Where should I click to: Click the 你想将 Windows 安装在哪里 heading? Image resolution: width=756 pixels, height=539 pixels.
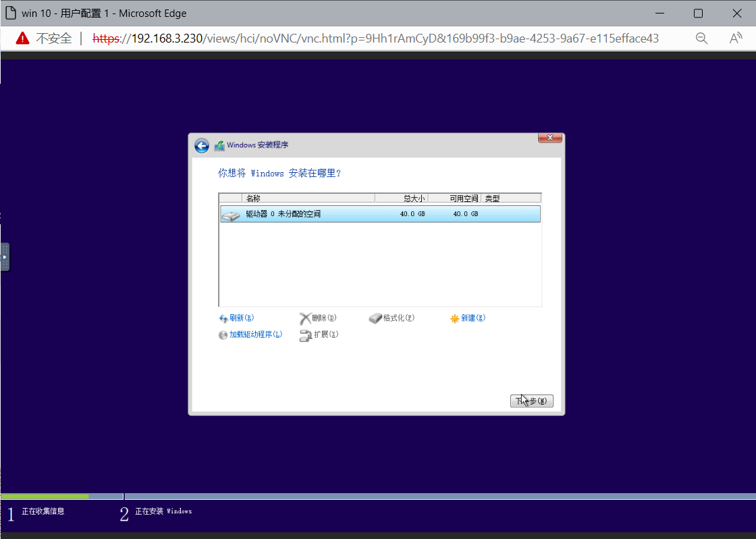tap(279, 173)
